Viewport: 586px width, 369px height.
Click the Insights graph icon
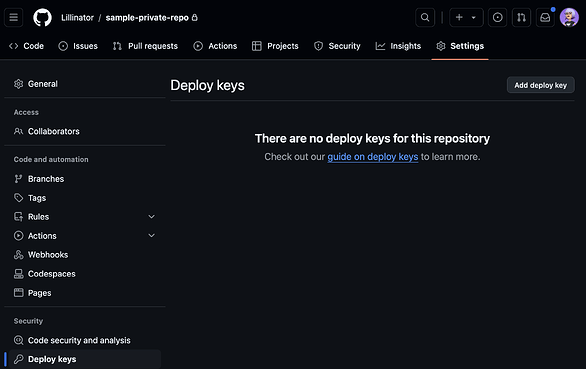point(380,46)
